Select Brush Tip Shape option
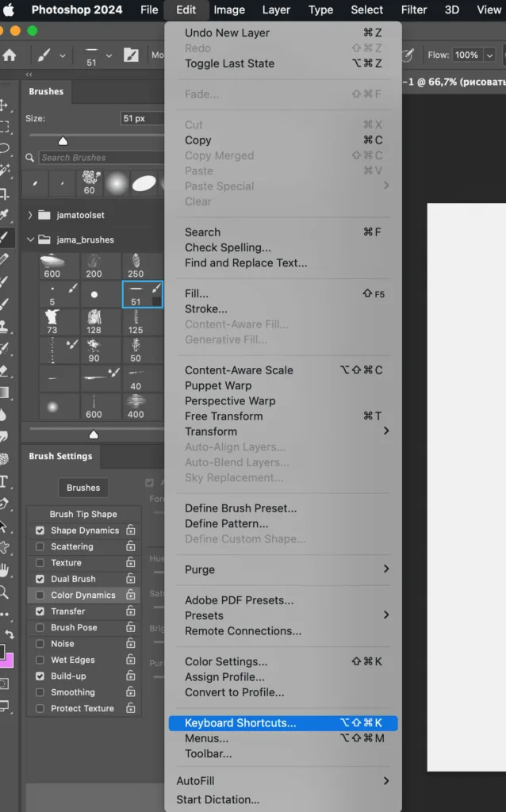This screenshot has height=812, width=506. [x=83, y=514]
